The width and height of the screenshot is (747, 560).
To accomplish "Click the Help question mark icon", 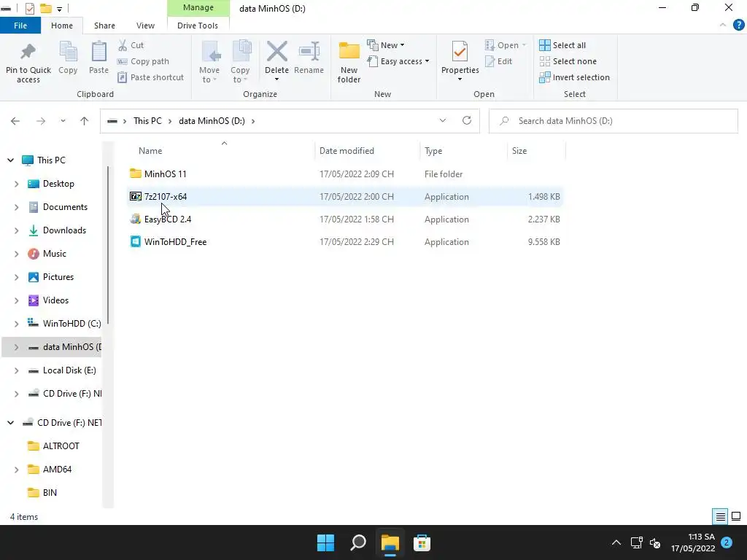I will [x=738, y=26].
